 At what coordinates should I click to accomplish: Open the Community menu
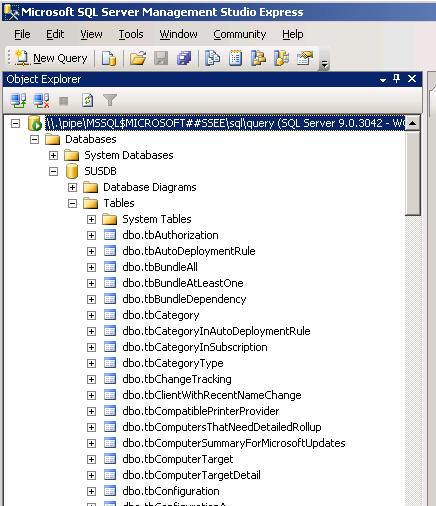click(240, 34)
